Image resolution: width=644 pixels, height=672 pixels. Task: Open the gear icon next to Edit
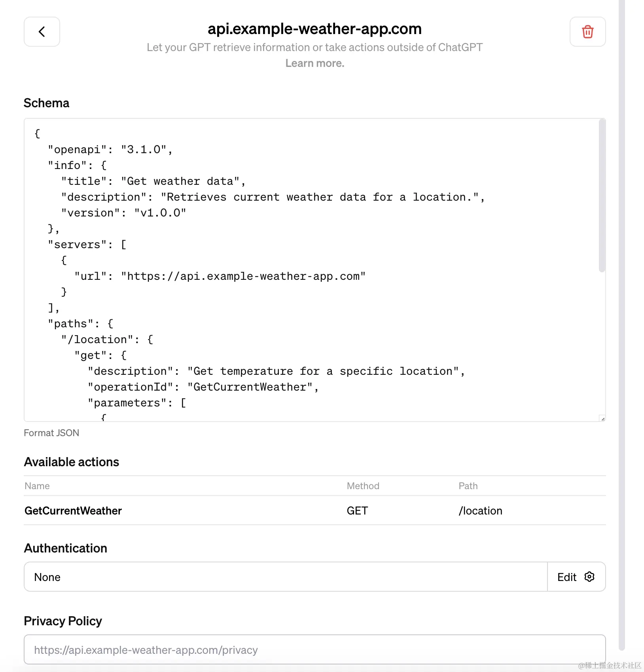tap(589, 577)
